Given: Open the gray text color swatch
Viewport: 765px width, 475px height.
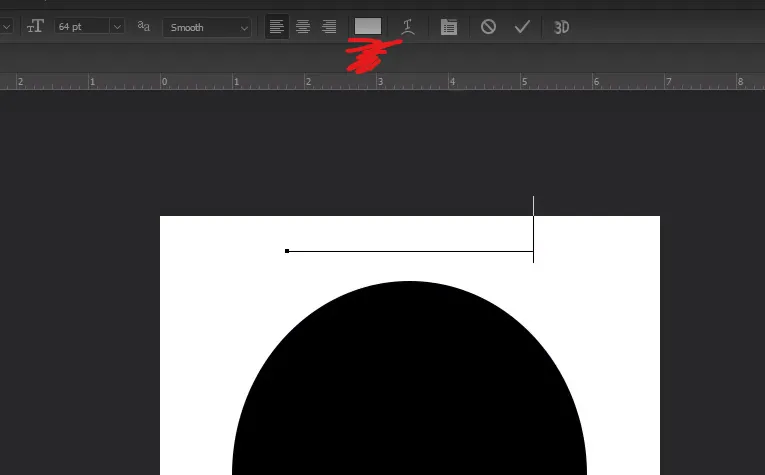Looking at the screenshot, I should pyautogui.click(x=368, y=26).
